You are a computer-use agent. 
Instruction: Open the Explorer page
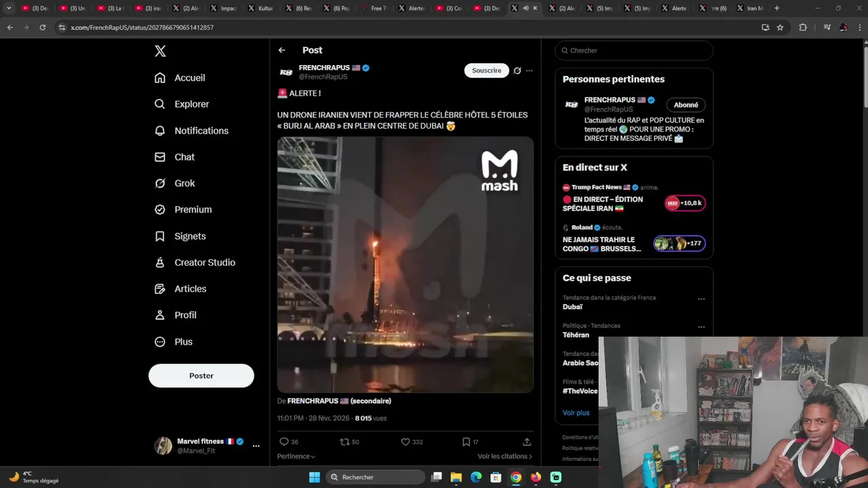point(182,104)
